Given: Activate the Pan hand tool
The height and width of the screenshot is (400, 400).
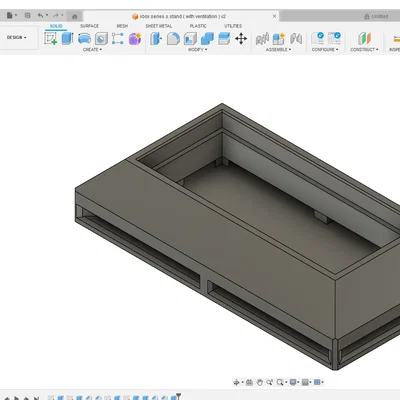Looking at the screenshot, I should click(260, 382).
